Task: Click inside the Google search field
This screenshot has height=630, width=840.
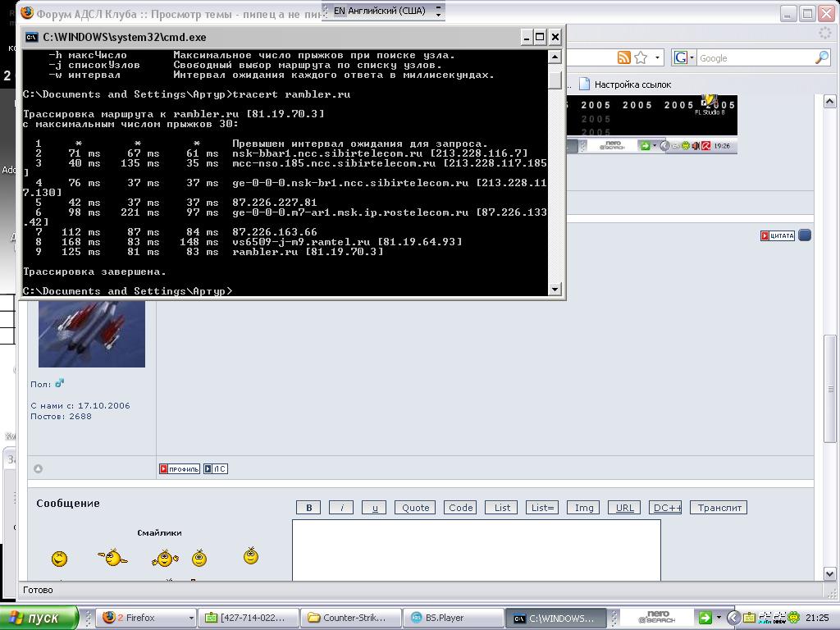Action: (x=755, y=58)
